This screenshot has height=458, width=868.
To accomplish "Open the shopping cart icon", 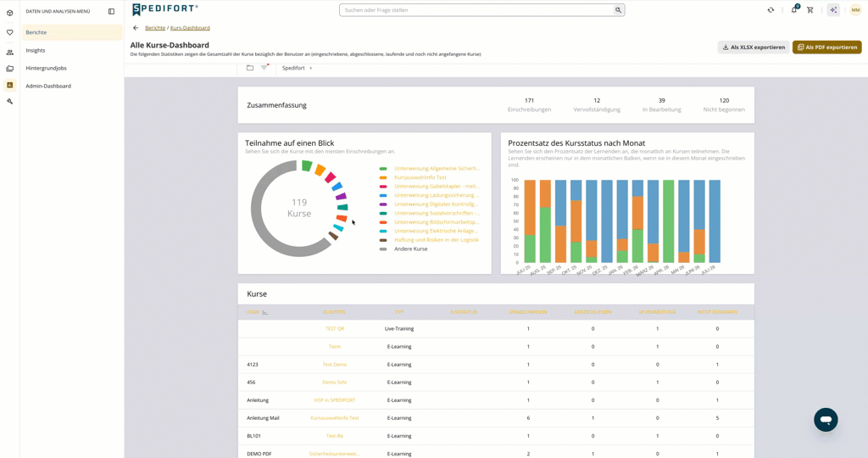I will [x=810, y=10].
